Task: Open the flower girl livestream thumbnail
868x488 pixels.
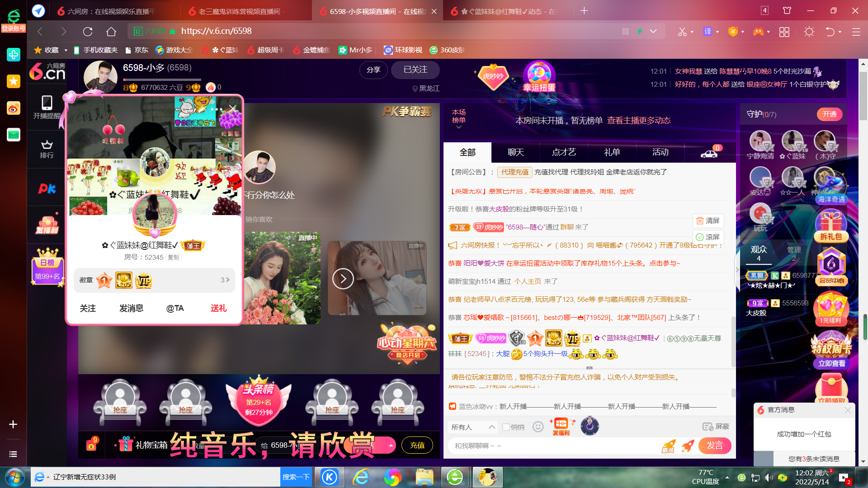Action: [282, 278]
